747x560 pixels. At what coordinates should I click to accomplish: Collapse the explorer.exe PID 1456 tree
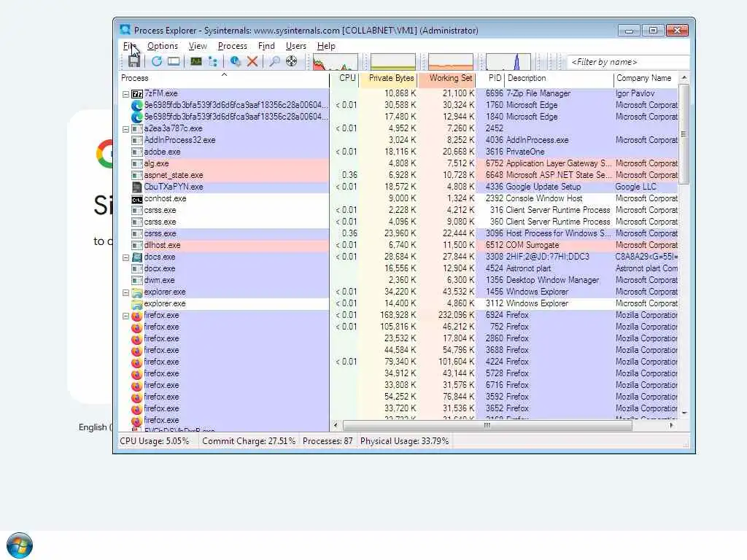click(125, 293)
